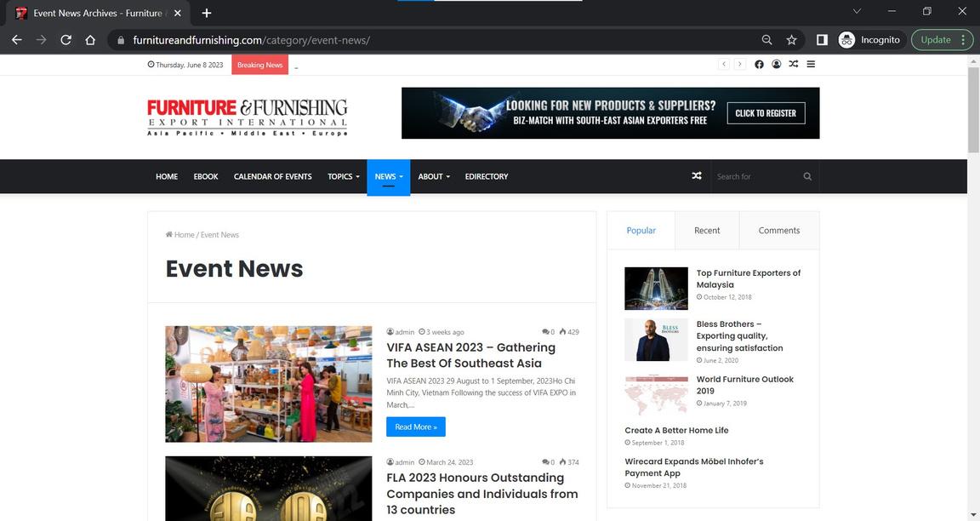Click the Read More button

416,427
